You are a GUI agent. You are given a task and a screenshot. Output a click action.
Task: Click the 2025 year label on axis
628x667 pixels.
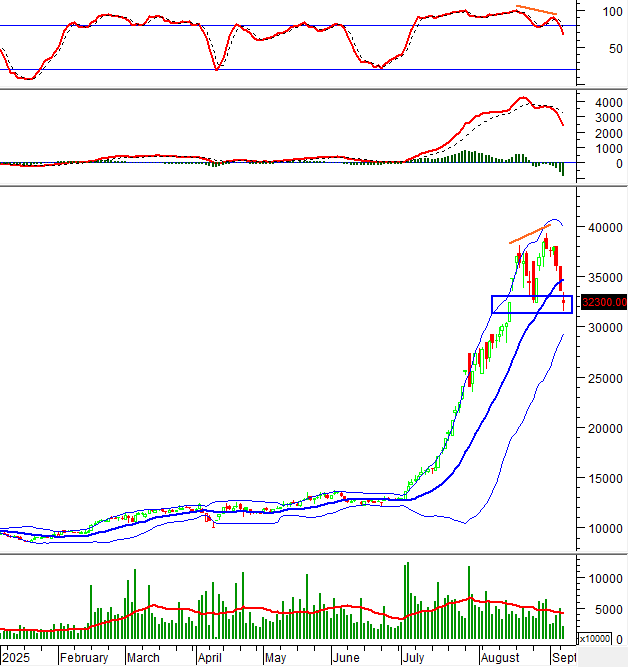16,658
